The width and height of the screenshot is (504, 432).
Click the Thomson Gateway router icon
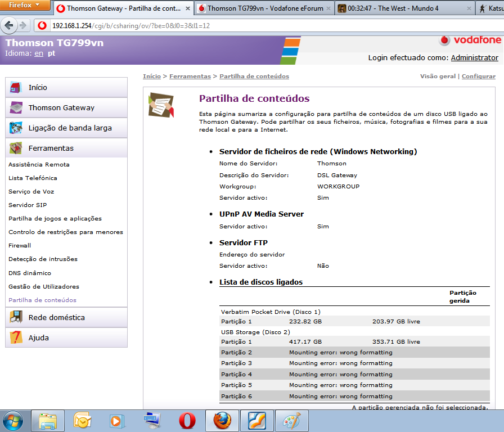point(16,107)
